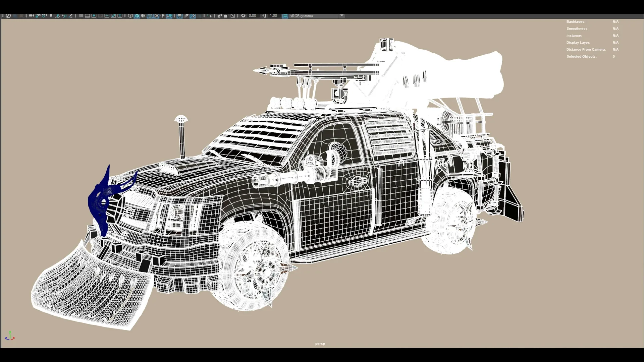Click the exposure value field

pos(252,16)
